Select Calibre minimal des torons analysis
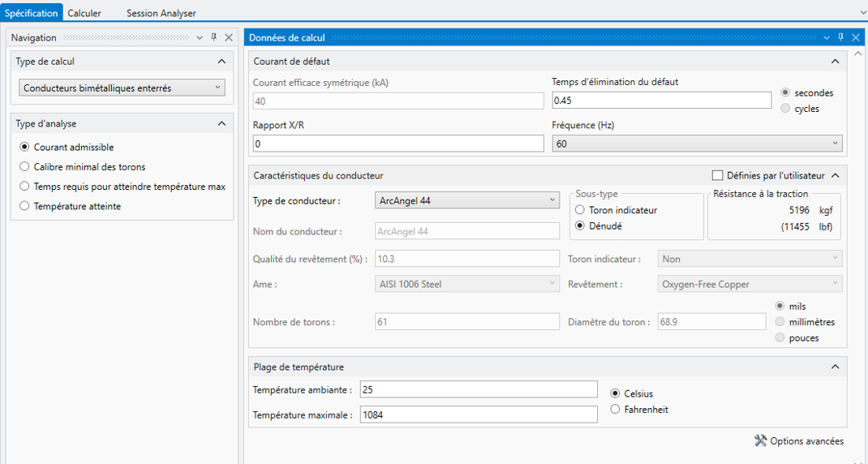 coord(24,166)
